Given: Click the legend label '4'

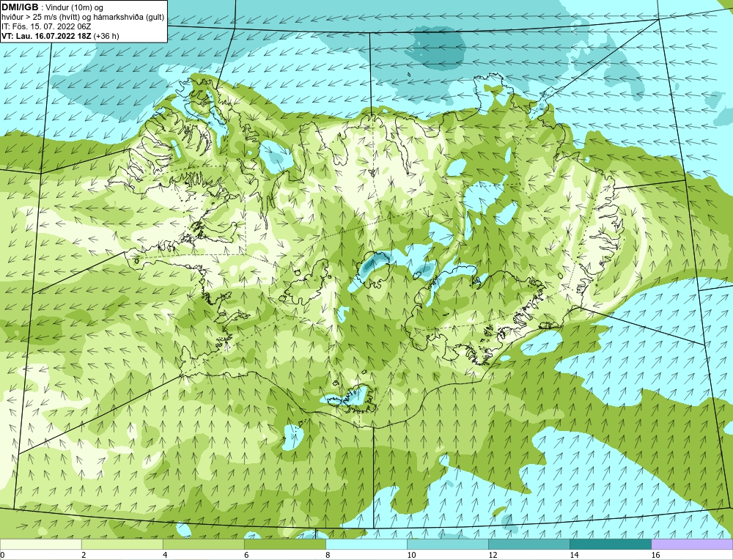Looking at the screenshot, I should [165, 555].
